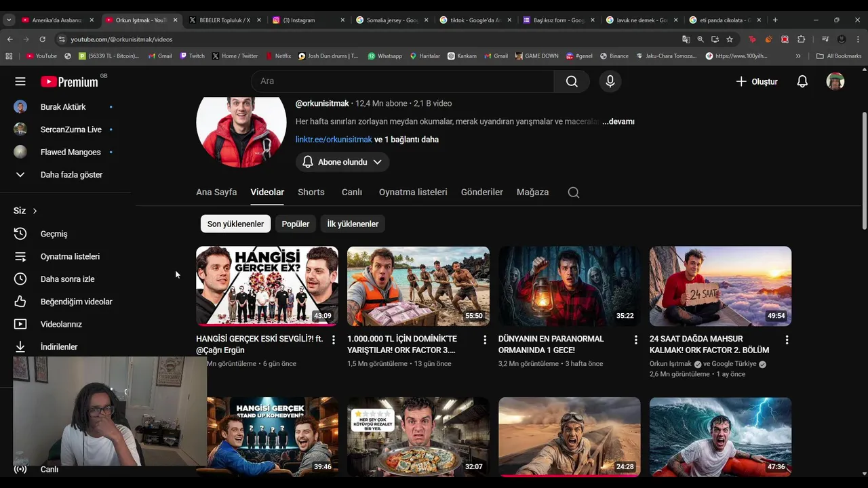Expand channel description with ...devamı
868x488 pixels.
pyautogui.click(x=618, y=121)
